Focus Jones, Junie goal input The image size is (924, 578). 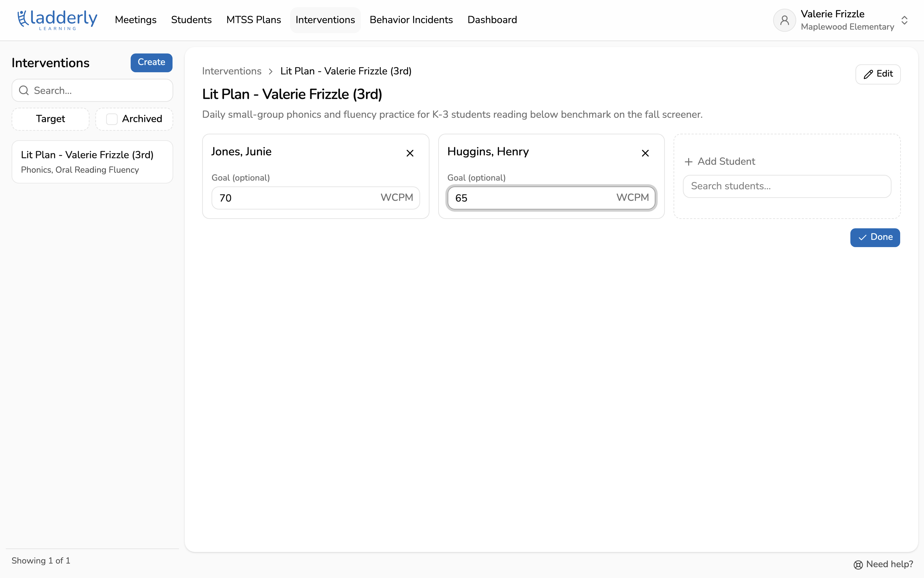tap(315, 198)
